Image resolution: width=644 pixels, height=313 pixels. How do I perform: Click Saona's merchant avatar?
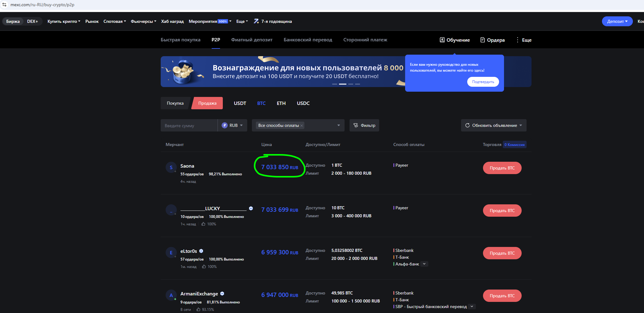click(x=171, y=167)
